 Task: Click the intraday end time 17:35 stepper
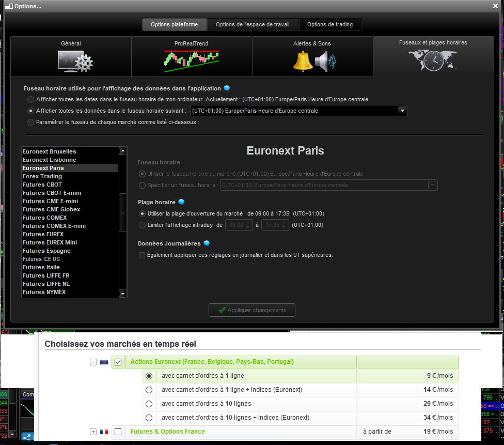[283, 225]
